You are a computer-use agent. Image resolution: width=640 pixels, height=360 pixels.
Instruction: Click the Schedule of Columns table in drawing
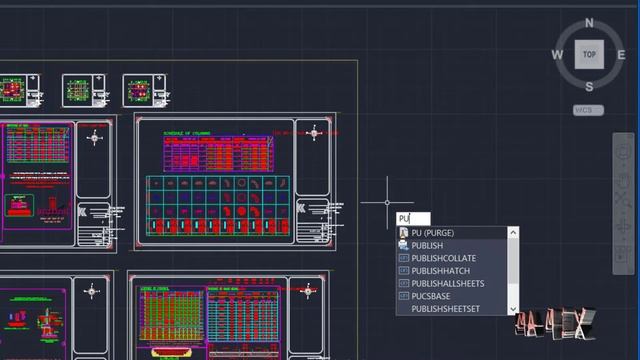(218, 154)
